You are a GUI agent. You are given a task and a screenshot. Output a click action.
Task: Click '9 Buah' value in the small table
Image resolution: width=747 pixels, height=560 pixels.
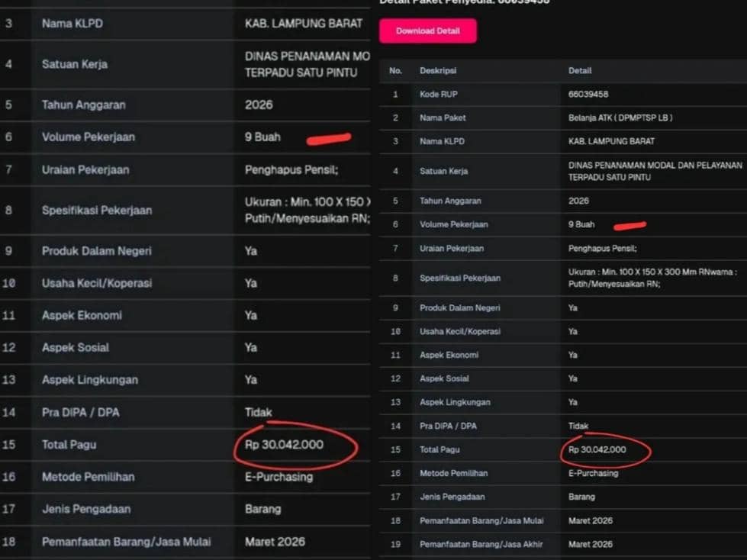click(581, 224)
